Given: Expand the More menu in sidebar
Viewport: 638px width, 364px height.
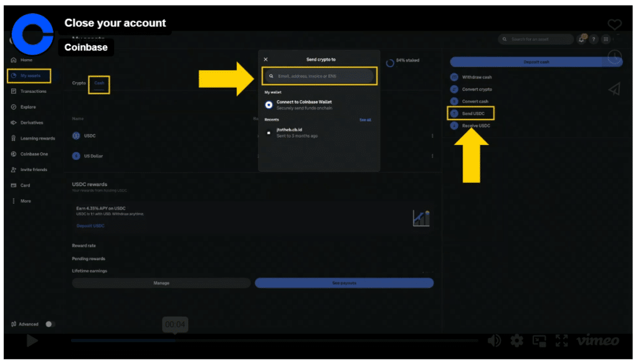Looking at the screenshot, I should 21,201.
